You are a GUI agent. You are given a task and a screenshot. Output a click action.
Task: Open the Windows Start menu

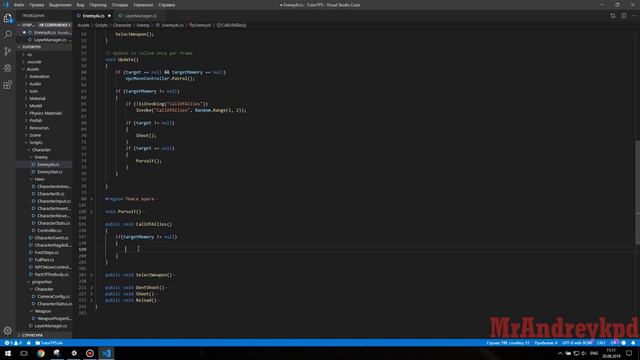click(8, 353)
